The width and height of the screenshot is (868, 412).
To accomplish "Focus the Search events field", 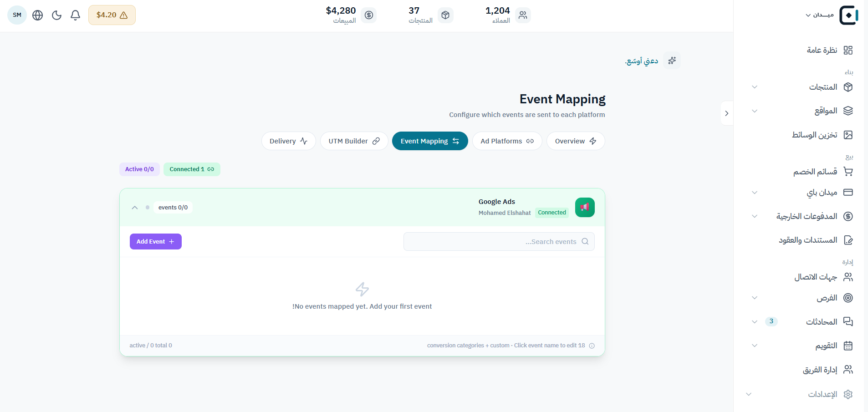I will click(x=499, y=242).
